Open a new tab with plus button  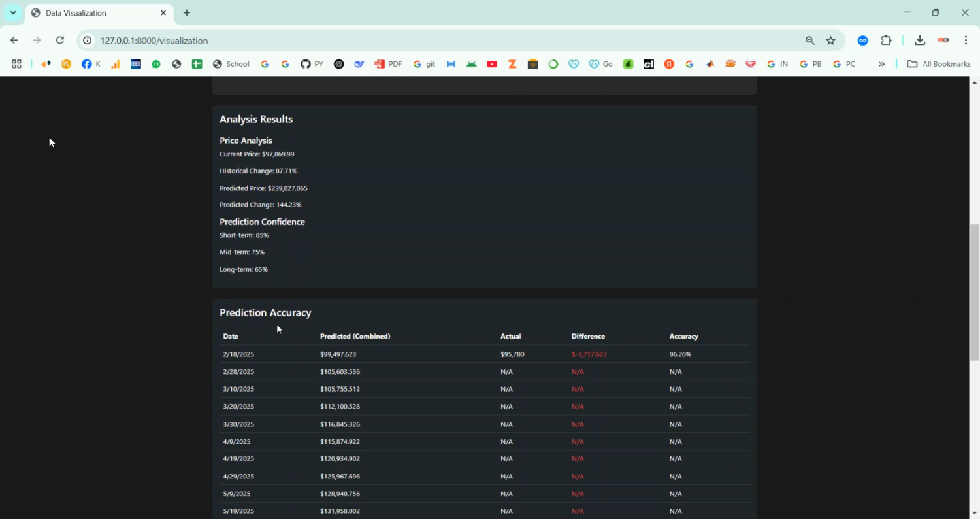pos(187,13)
